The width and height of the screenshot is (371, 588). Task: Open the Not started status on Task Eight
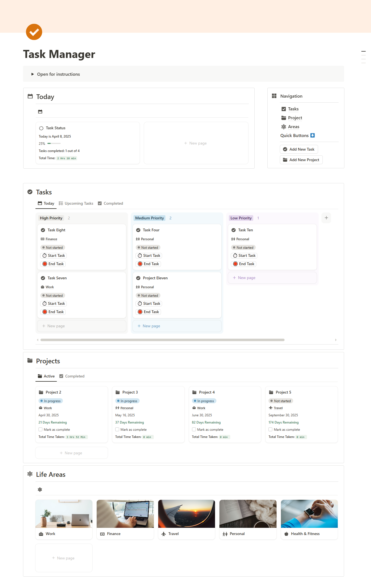click(53, 247)
